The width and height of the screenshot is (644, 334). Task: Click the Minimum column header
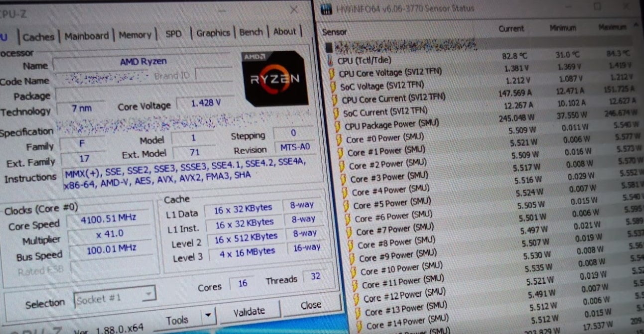point(563,28)
